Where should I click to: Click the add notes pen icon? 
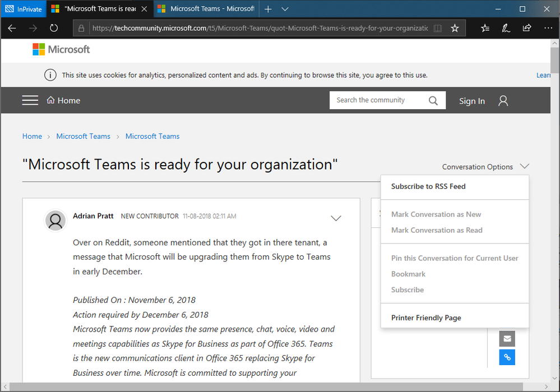(x=506, y=28)
